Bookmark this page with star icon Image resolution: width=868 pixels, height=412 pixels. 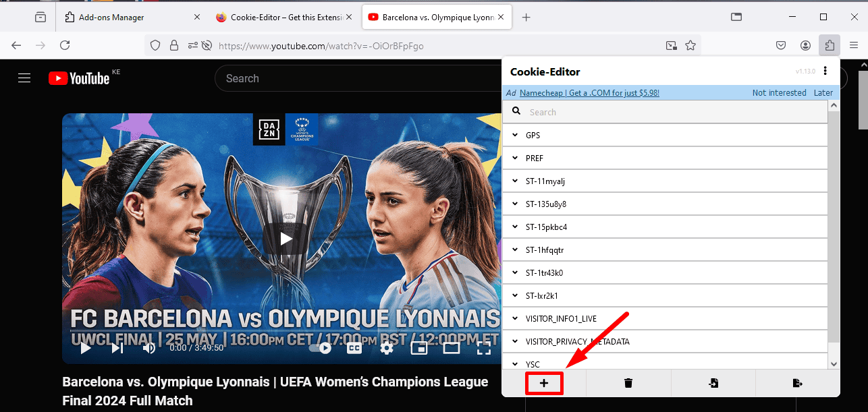(690, 46)
